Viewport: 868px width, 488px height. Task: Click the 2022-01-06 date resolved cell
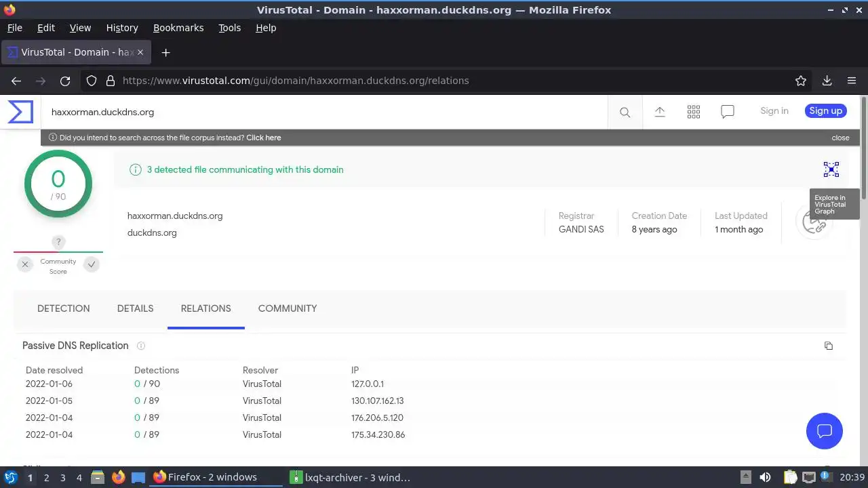point(49,384)
